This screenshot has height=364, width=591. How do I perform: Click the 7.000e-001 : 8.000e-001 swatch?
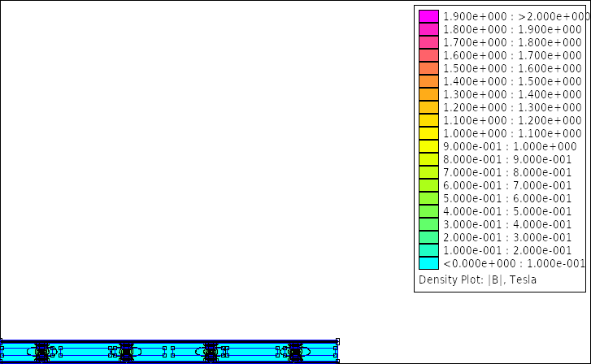[428, 172]
